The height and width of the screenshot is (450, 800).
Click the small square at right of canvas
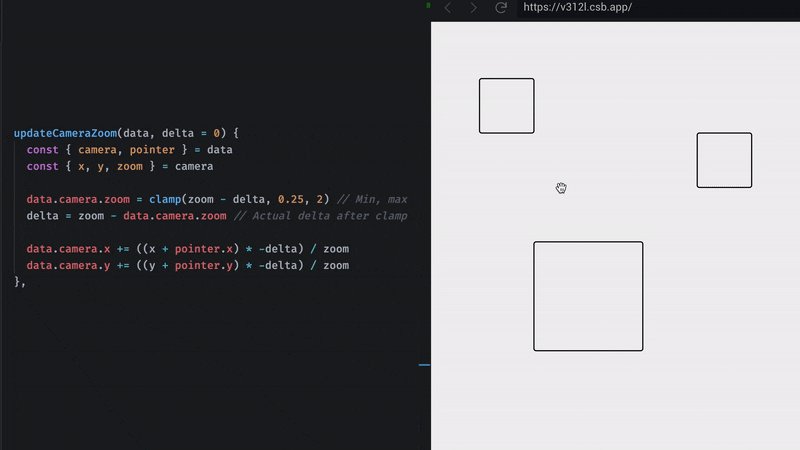point(724,160)
